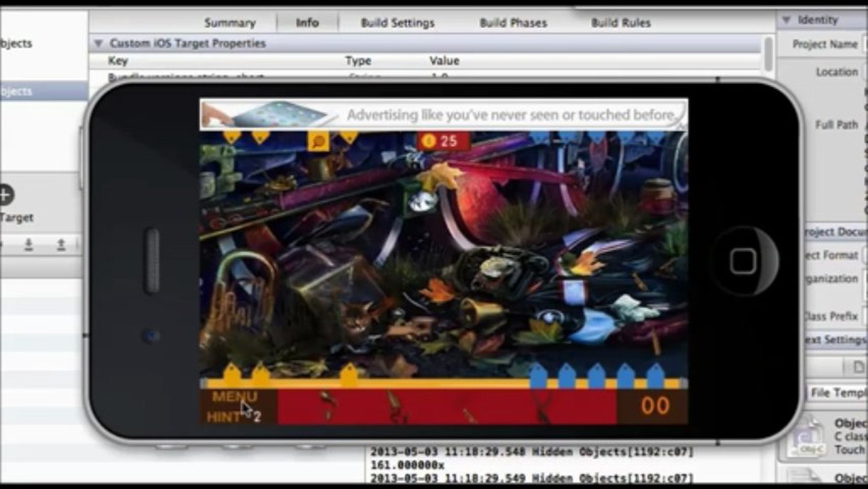The height and width of the screenshot is (489, 868).
Task: Click the scrollbar of the properties table
Action: pyautogui.click(x=768, y=54)
